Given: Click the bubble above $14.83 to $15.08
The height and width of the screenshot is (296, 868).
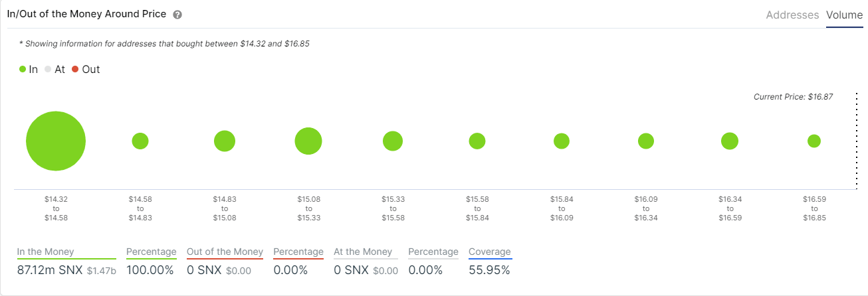Looking at the screenshot, I should point(225,141).
